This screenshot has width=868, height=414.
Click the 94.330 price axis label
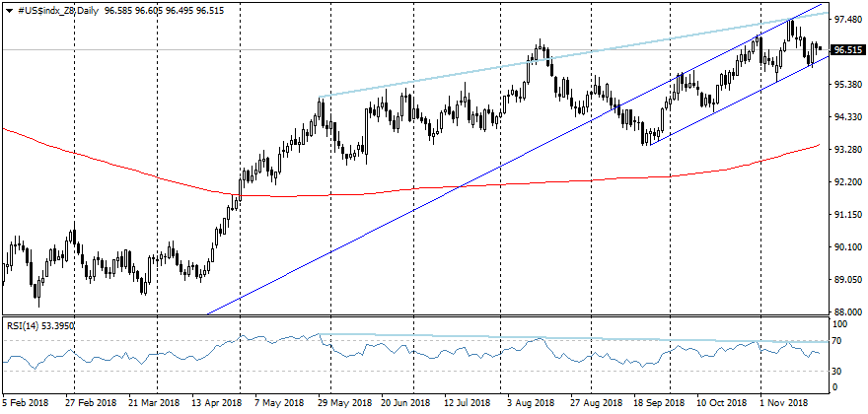(846, 117)
